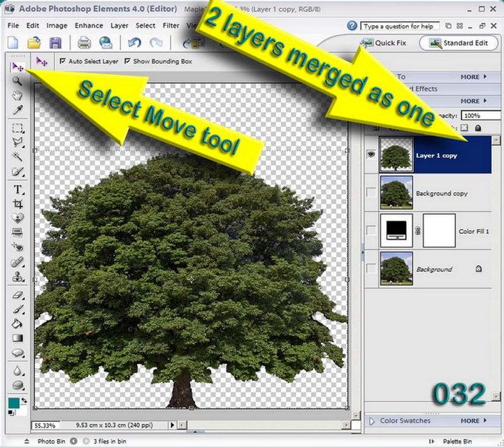
Task: Select the Clone Stamp tool
Action: 17,277
